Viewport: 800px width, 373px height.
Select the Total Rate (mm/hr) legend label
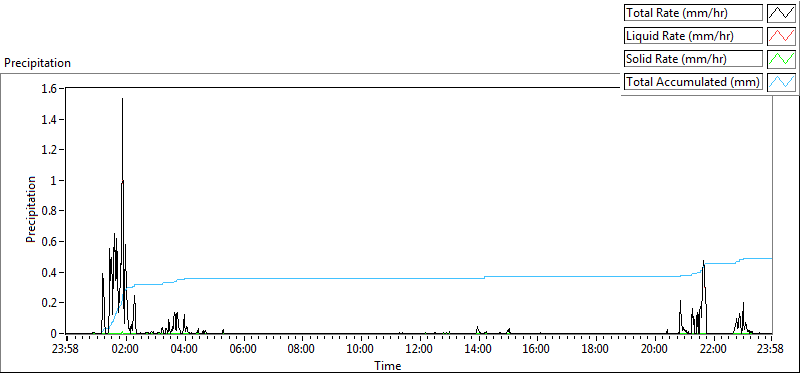click(x=693, y=13)
